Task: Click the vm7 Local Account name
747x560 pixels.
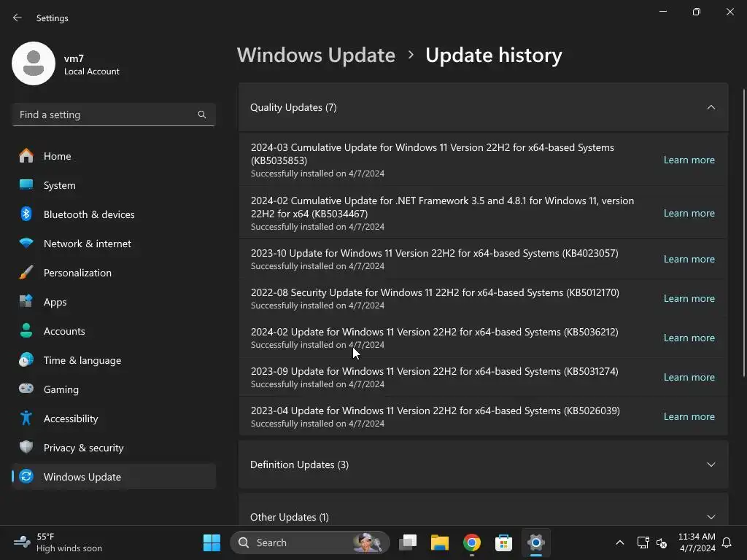Action: 92,65
